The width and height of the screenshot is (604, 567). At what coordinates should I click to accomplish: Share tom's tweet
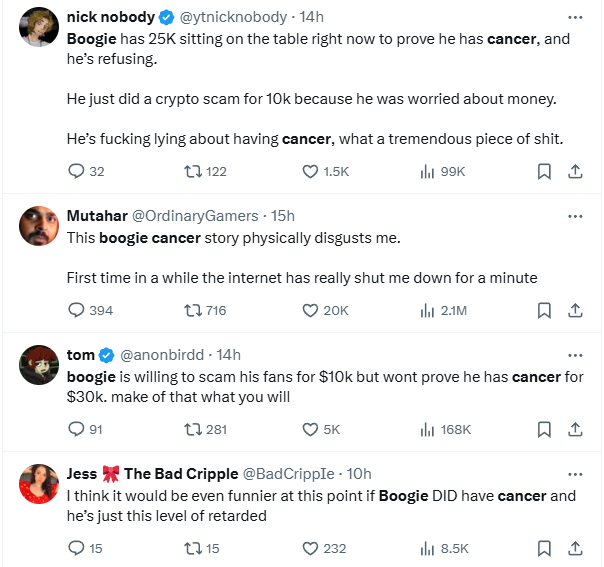pos(575,429)
